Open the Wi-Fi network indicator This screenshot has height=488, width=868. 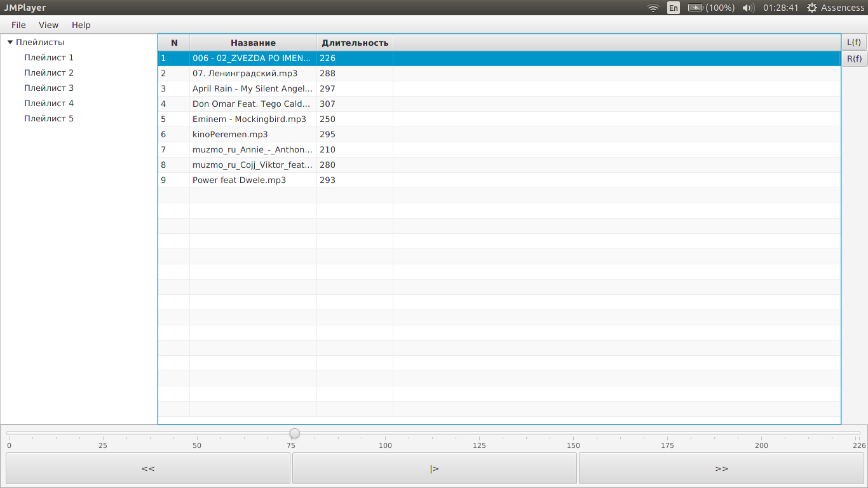tap(653, 8)
